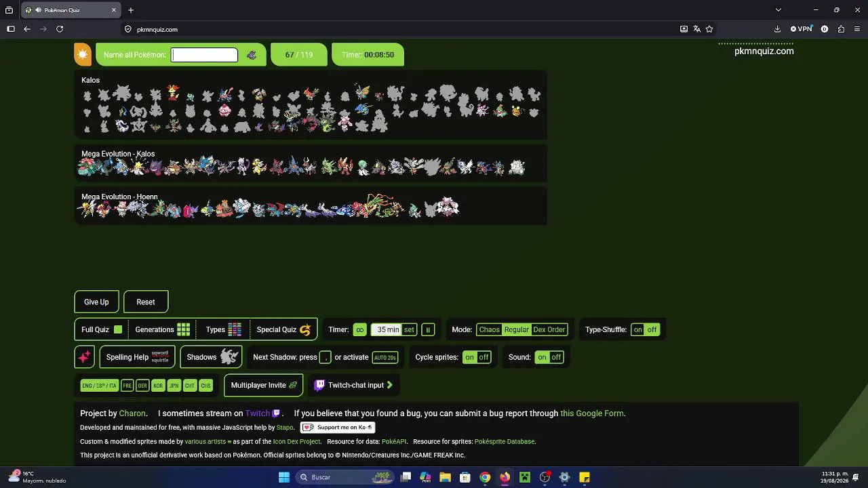Click the Reset button

146,302
